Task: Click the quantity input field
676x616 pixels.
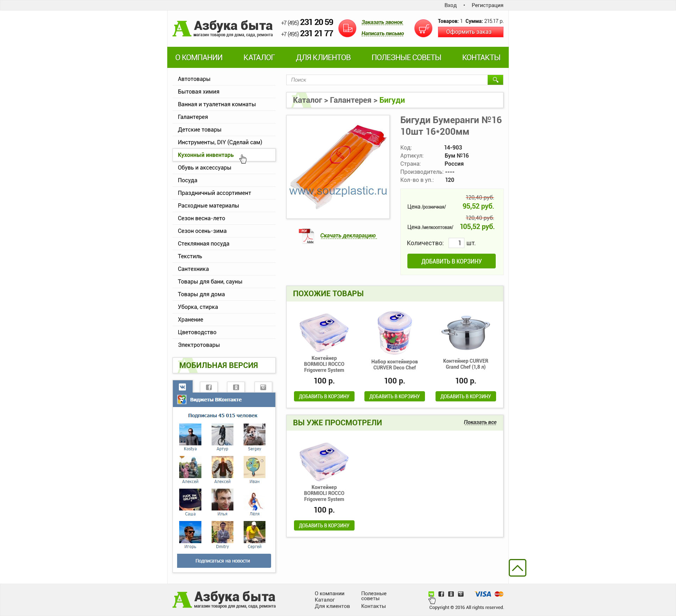Action: [456, 243]
